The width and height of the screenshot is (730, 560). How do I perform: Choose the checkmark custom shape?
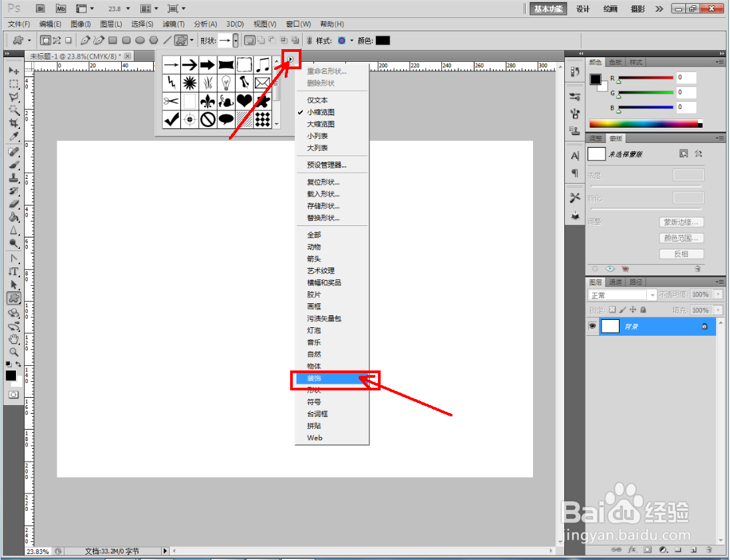(x=171, y=119)
